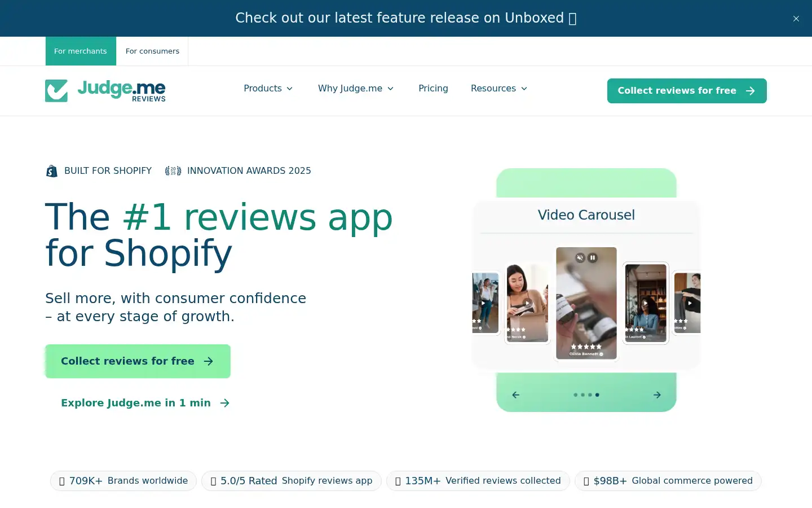Pause the Olivia Bennett video
The image size is (812, 508).
pyautogui.click(x=593, y=258)
